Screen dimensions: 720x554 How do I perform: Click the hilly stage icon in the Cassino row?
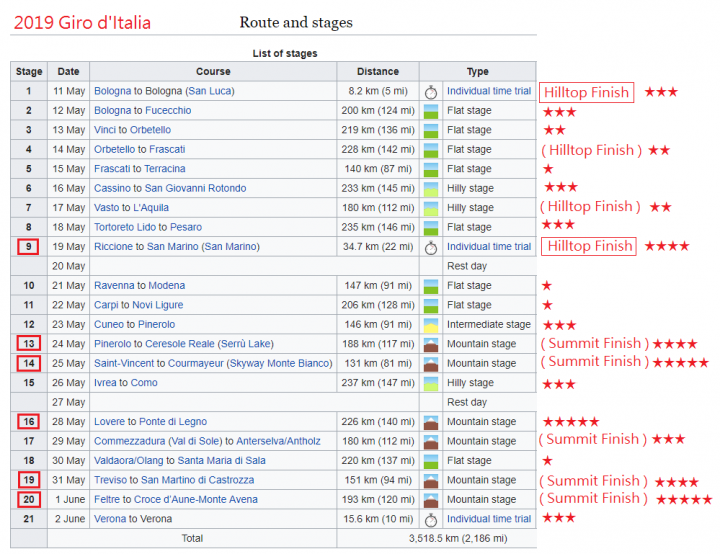click(x=431, y=189)
